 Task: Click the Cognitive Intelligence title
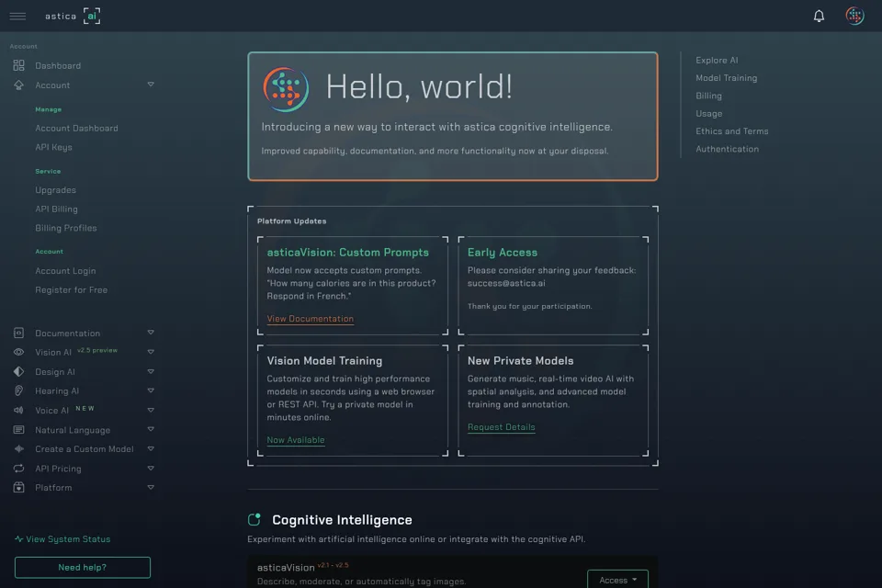(342, 520)
